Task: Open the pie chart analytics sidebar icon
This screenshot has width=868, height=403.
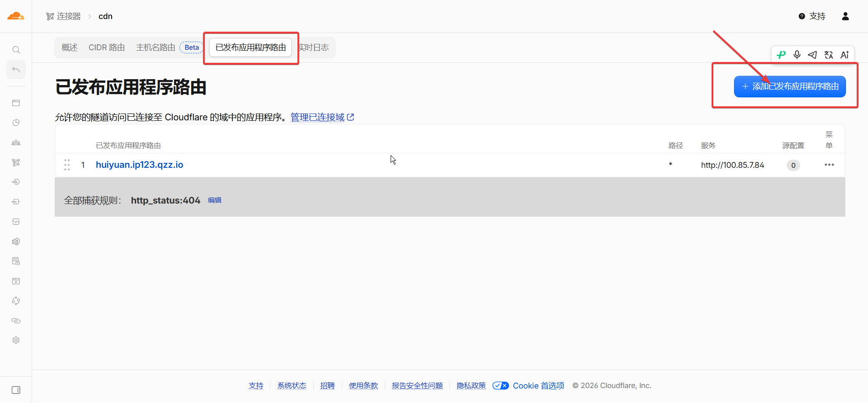Action: click(16, 123)
